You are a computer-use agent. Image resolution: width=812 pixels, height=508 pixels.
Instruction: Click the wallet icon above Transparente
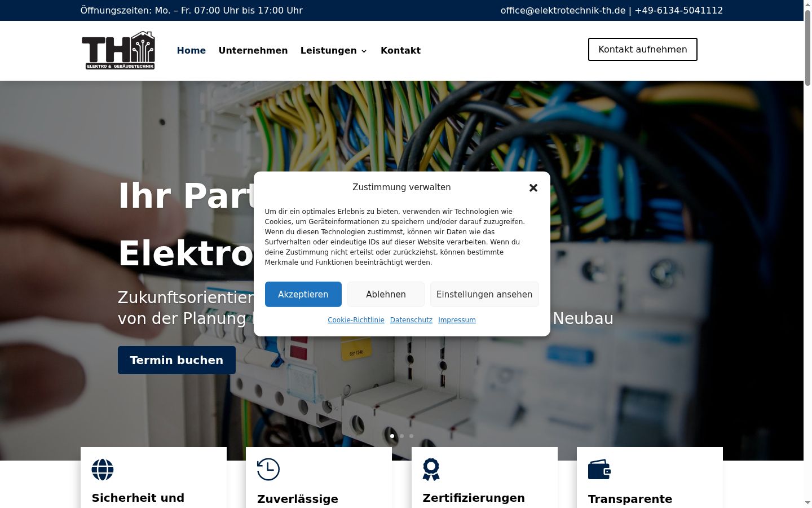599,470
